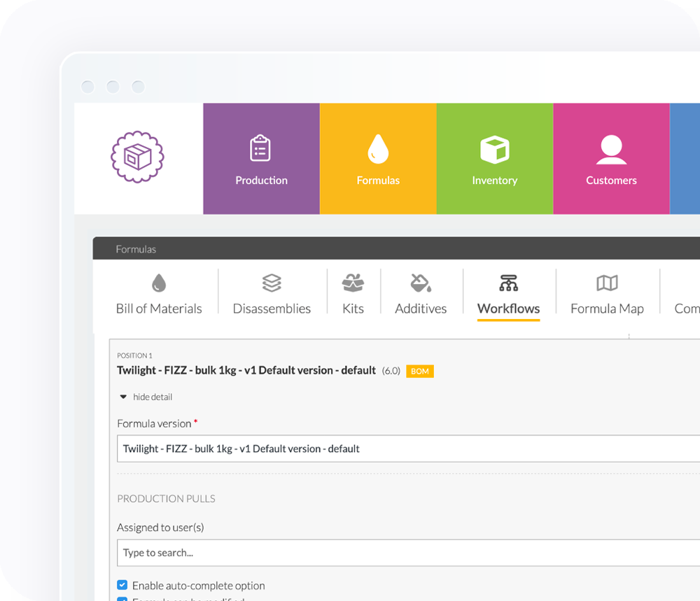The width and height of the screenshot is (700, 601).
Task: Click the Assigned to user(s) search field
Action: pos(409,553)
